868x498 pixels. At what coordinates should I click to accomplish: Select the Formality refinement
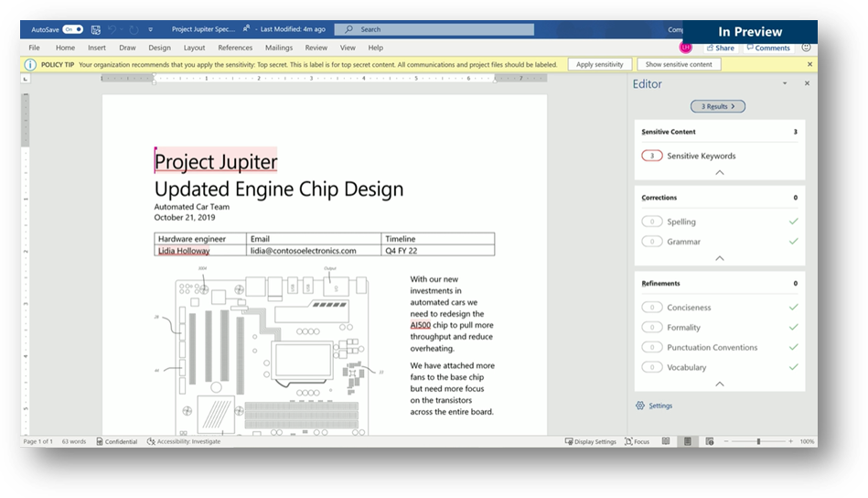pos(720,328)
